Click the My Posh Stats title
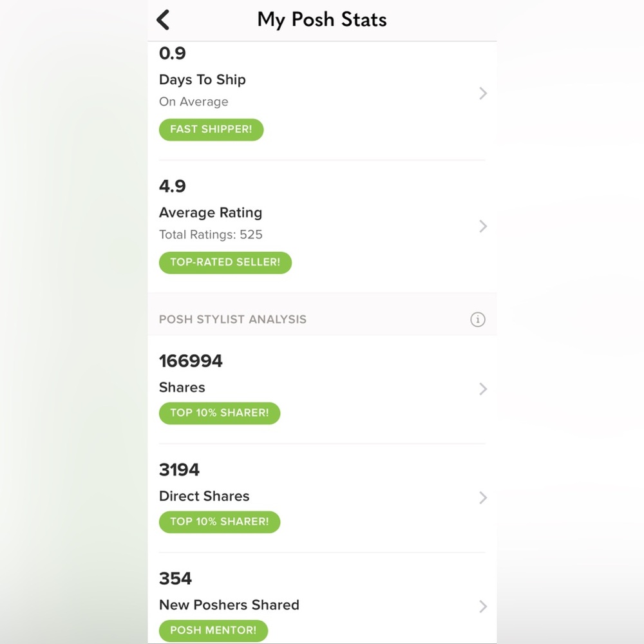This screenshot has width=644, height=644. [322, 19]
